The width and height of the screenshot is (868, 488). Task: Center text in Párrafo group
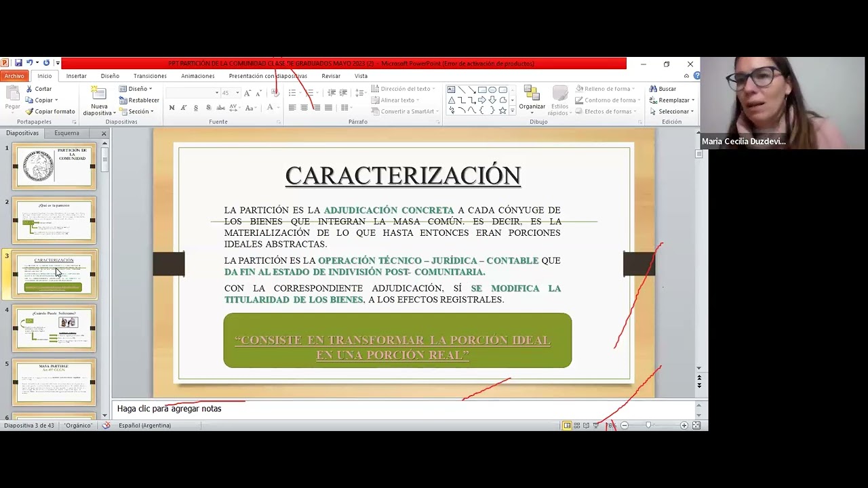click(304, 108)
